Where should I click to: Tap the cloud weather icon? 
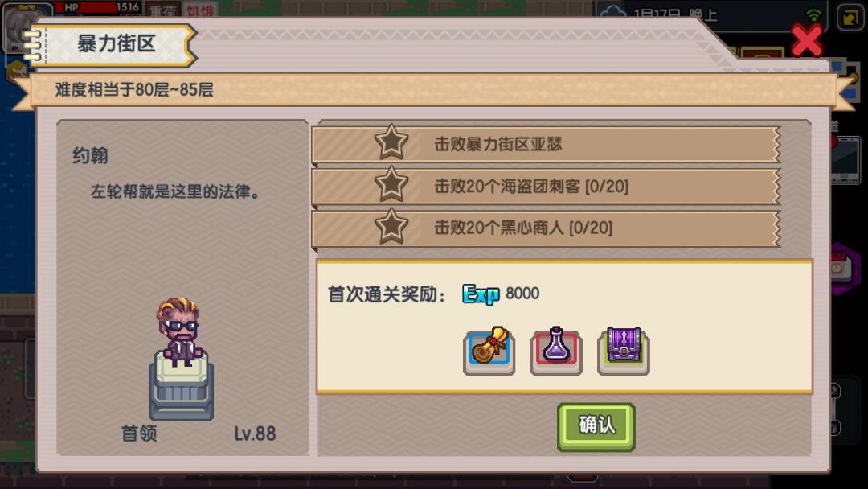click(612, 12)
